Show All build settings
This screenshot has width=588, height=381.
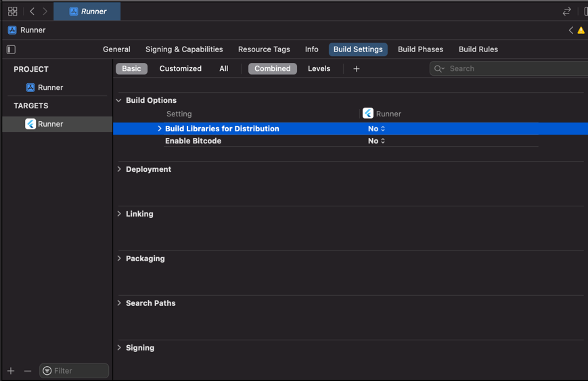(224, 68)
